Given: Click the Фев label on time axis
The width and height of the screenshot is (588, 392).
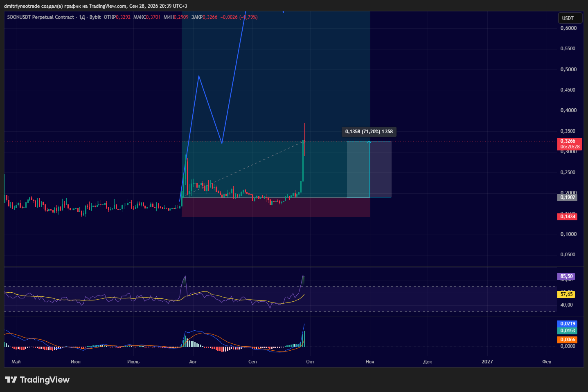Looking at the screenshot, I should click(x=547, y=362).
